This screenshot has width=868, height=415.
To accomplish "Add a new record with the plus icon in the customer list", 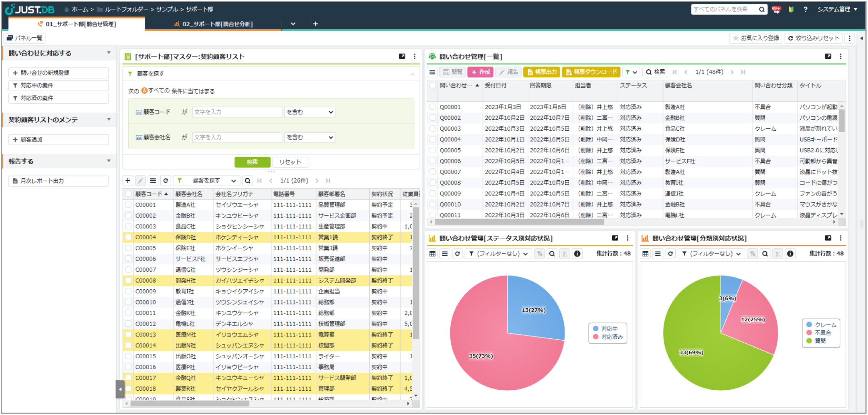I will [128, 181].
